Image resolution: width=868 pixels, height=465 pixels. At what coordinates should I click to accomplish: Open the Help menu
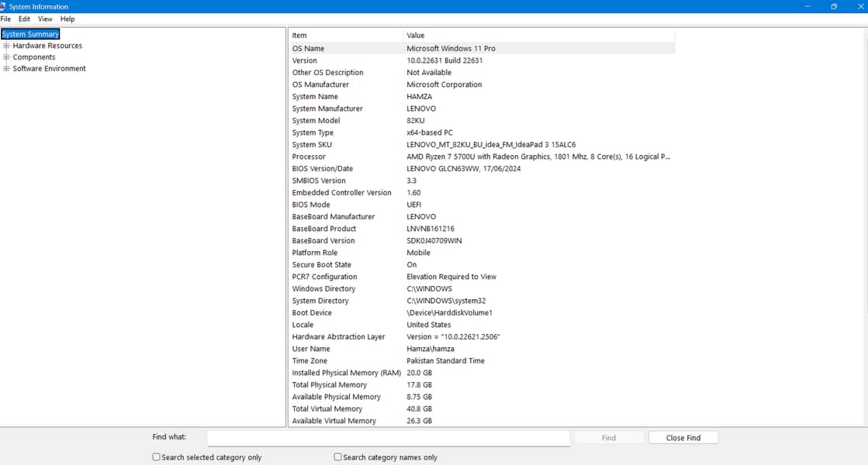click(x=67, y=19)
